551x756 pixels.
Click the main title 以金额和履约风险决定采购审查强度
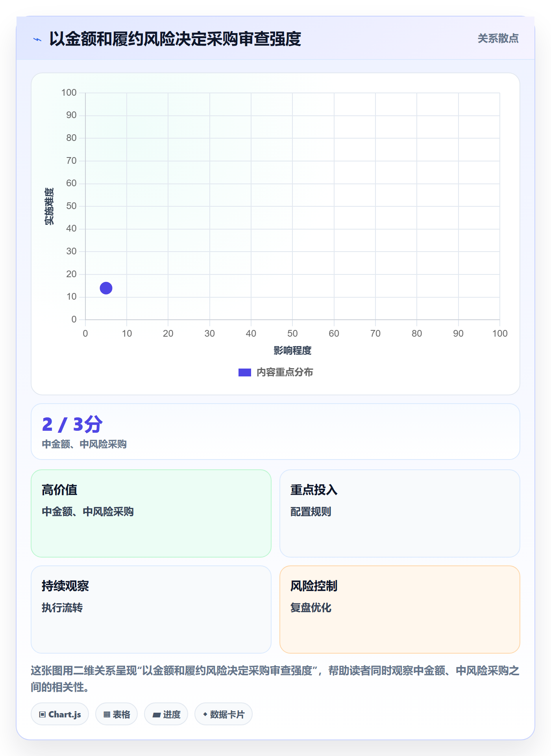pos(175,39)
